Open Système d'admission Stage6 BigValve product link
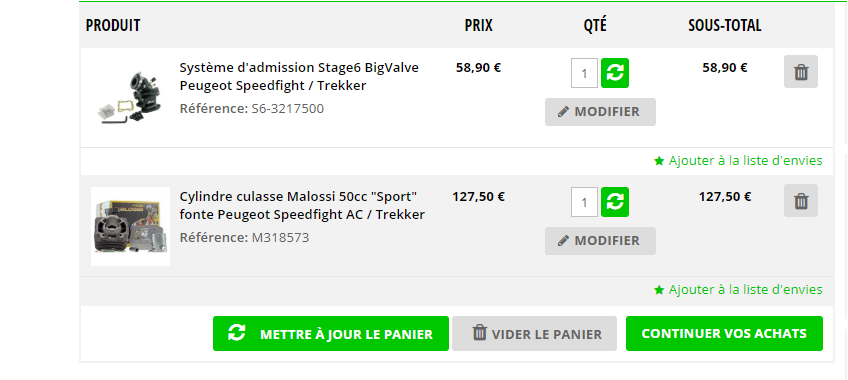 299,77
